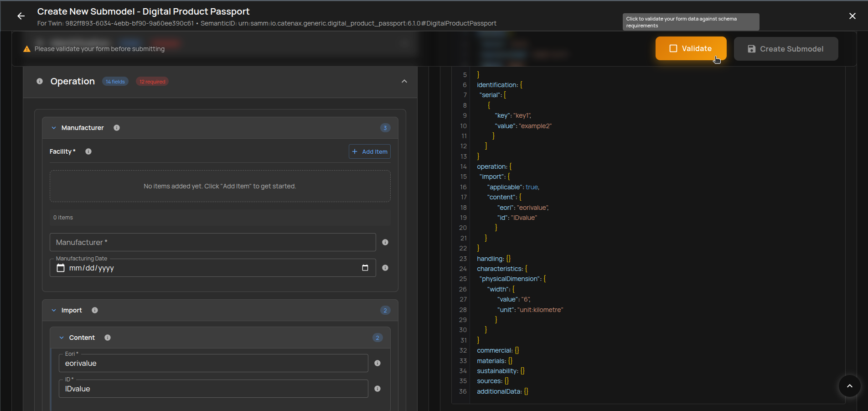Add a Facility entry via Add Item
Viewport: 868px width, 411px height.
pos(369,151)
